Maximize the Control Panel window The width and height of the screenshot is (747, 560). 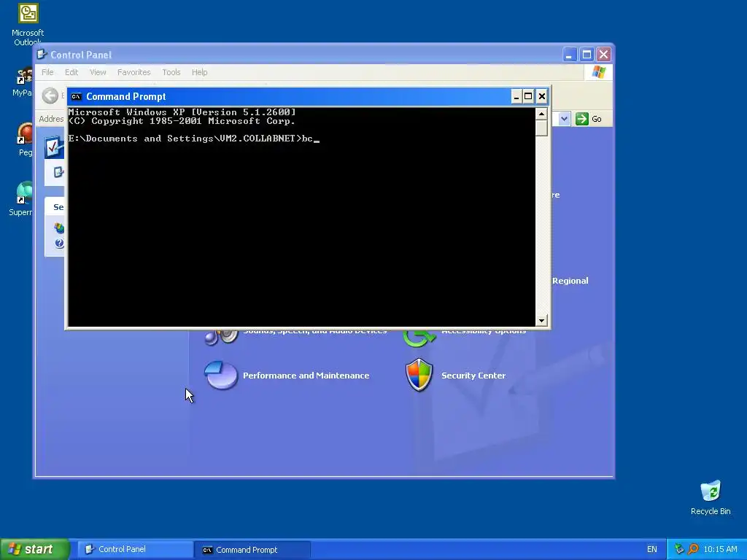(587, 55)
